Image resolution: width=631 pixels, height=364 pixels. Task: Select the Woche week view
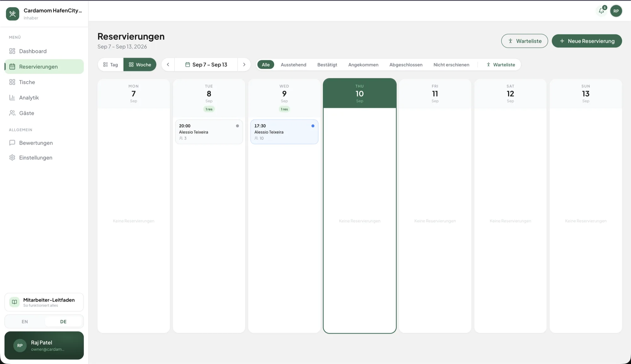tap(140, 65)
